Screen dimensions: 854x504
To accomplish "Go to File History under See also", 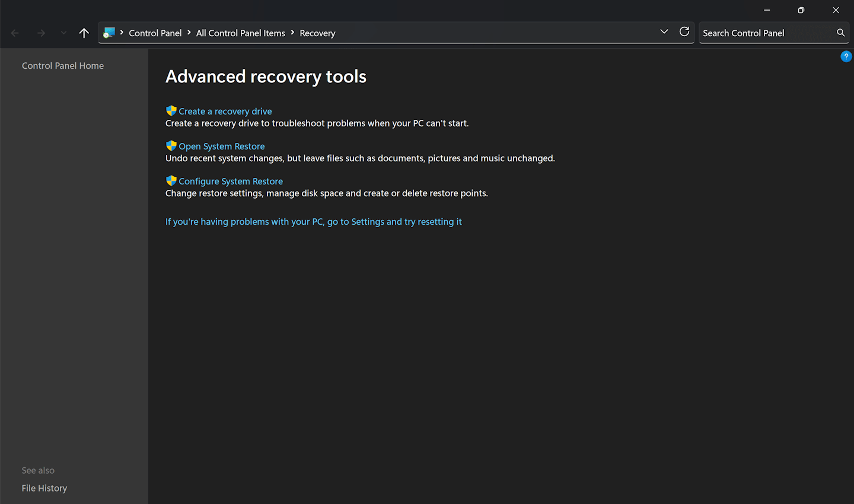I will click(44, 488).
